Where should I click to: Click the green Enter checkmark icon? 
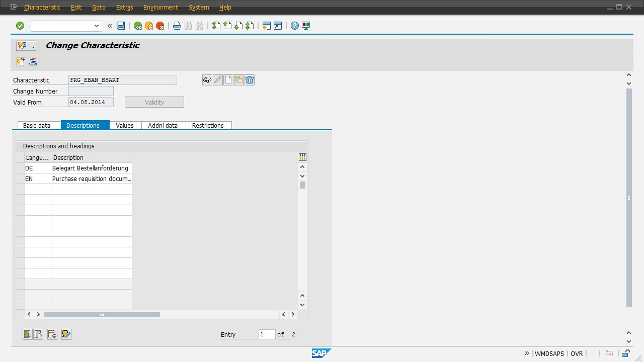coord(20,26)
